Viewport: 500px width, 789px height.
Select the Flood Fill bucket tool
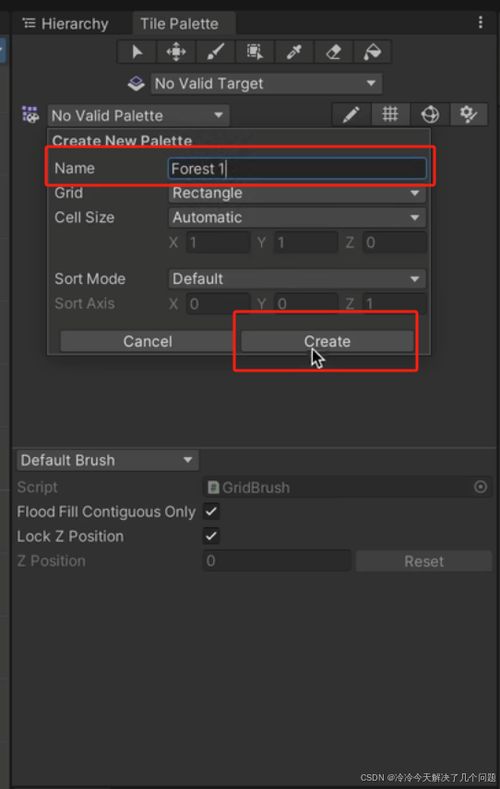[372, 52]
